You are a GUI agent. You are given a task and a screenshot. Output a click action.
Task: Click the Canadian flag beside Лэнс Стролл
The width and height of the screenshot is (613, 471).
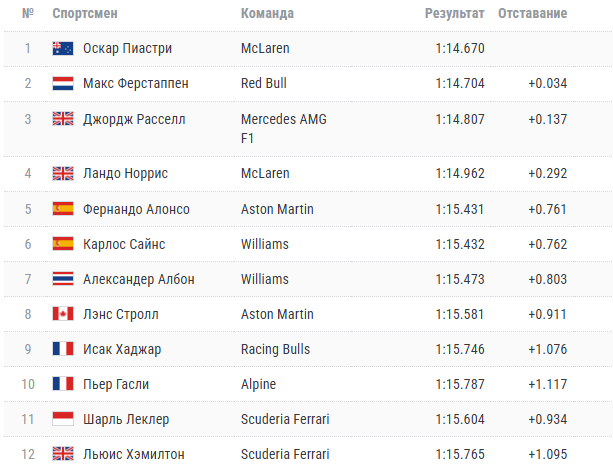coord(63,314)
